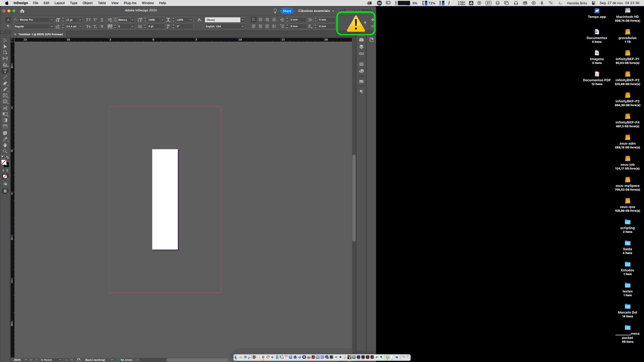This screenshot has width=644, height=362.
Task: Select the Rectangle Frame tool
Action: pos(5,96)
